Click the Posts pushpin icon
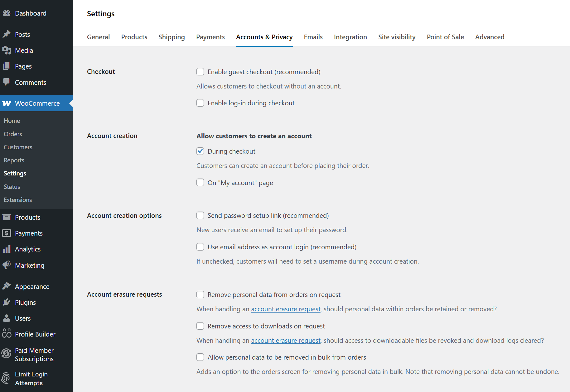This screenshot has width=570, height=392. pos(7,34)
